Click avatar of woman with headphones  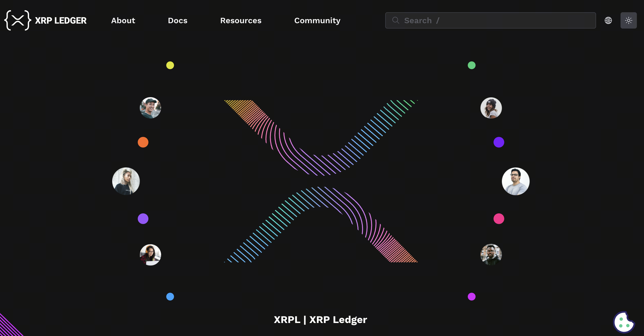(150, 255)
